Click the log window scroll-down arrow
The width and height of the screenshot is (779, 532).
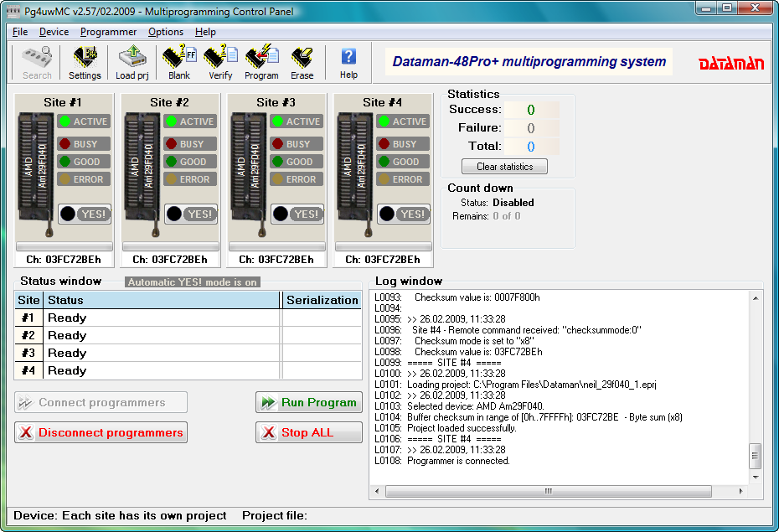click(756, 476)
